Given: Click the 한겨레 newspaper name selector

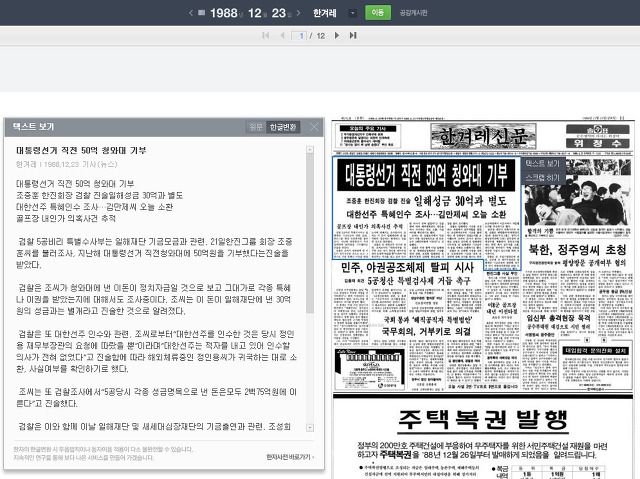Looking at the screenshot, I should click(x=324, y=13).
